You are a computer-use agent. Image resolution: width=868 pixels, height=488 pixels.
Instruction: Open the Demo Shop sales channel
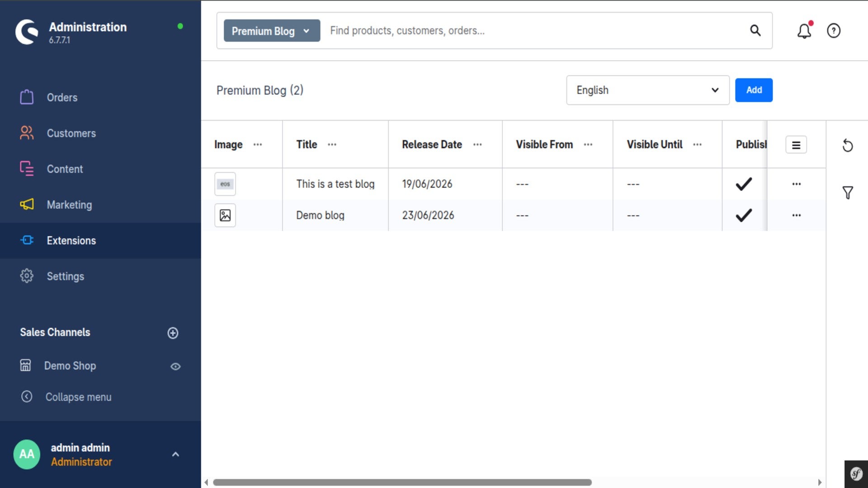70,366
